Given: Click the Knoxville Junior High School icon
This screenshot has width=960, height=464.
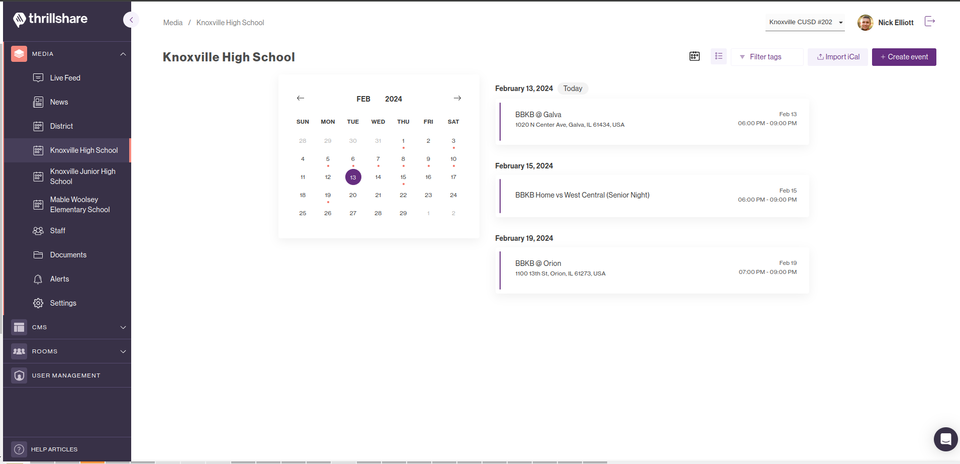Looking at the screenshot, I should pos(38,176).
